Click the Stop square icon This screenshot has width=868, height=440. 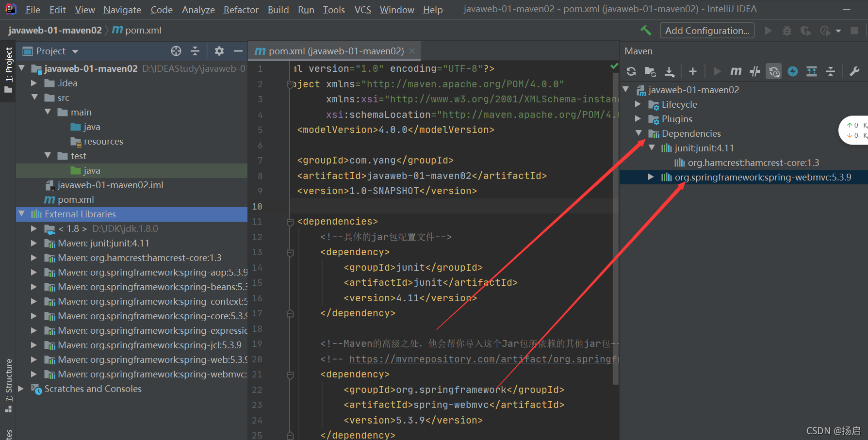coord(854,31)
